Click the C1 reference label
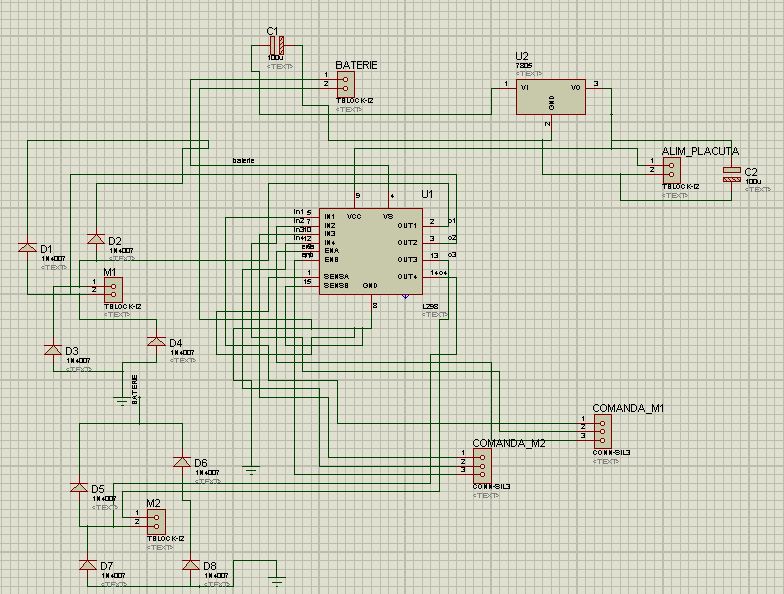The width and height of the screenshot is (784, 594). tap(272, 31)
